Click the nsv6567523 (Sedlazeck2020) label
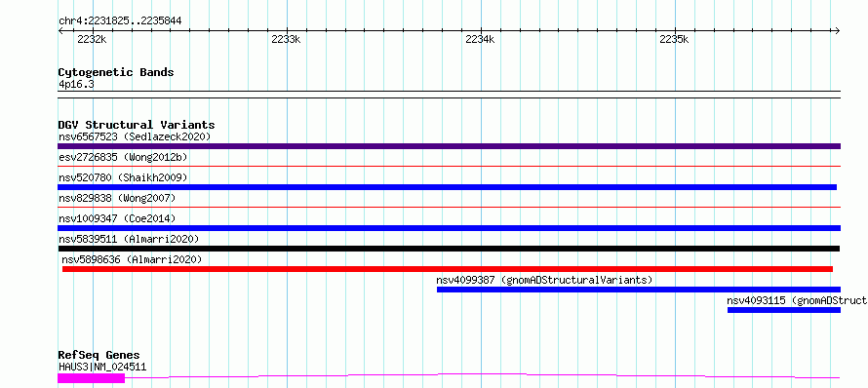 pos(135,136)
